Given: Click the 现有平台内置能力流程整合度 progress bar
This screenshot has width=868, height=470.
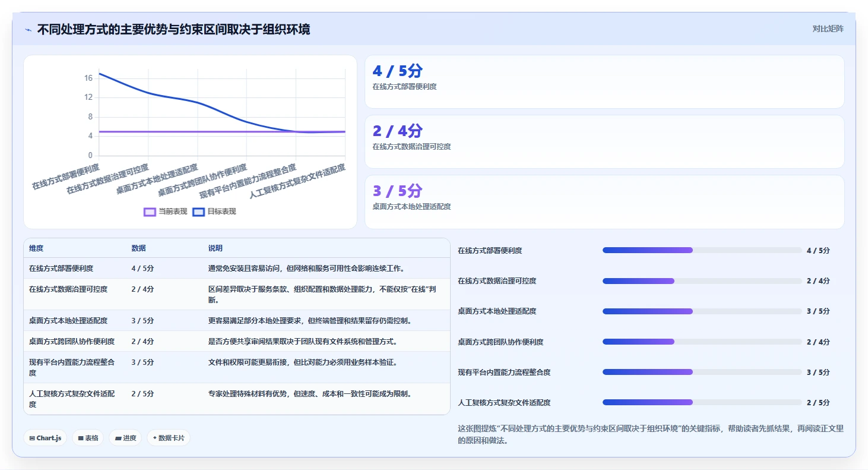Looking at the screenshot, I should pyautogui.click(x=702, y=372).
